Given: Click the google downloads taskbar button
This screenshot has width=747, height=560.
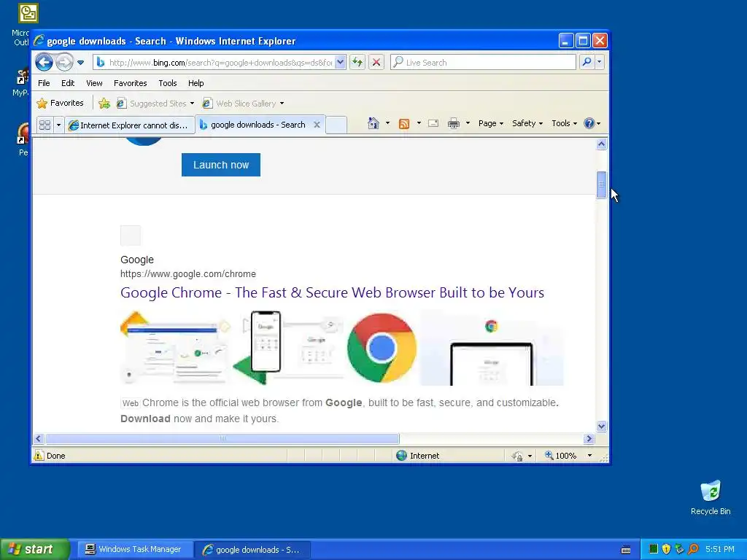Looking at the screenshot, I should click(x=252, y=550).
